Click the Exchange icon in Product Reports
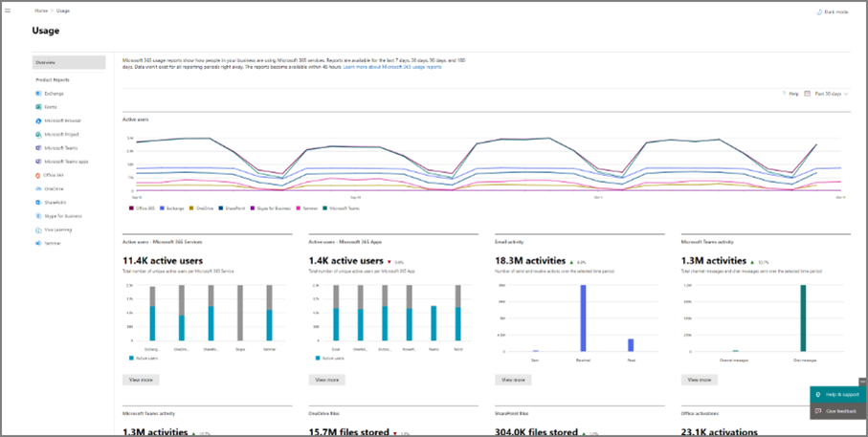Image resolution: width=868 pixels, height=437 pixels. coord(38,94)
